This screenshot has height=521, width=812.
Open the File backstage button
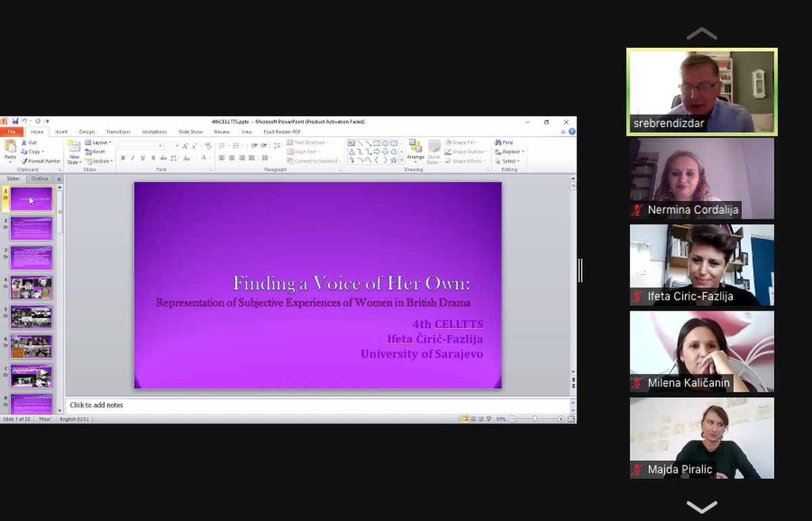(12, 132)
